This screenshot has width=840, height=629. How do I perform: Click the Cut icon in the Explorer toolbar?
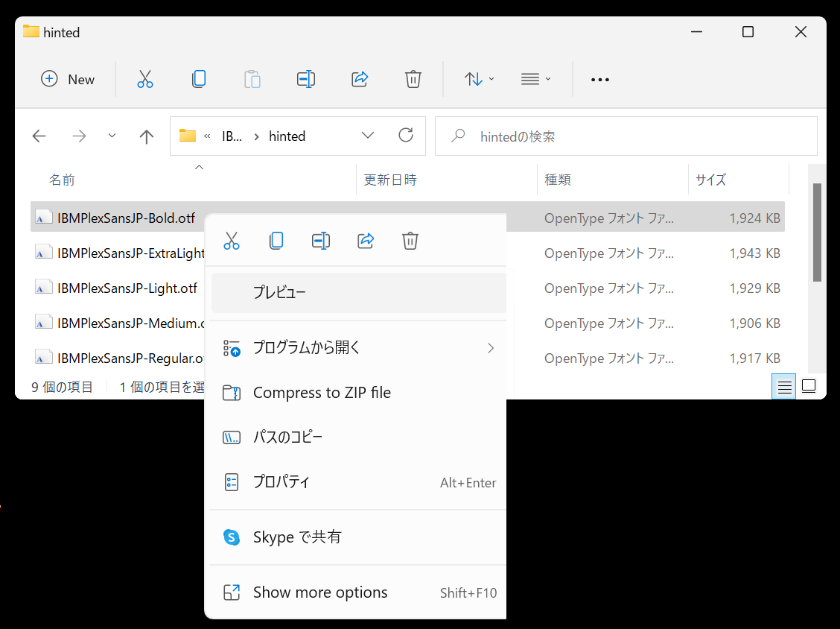coord(145,79)
